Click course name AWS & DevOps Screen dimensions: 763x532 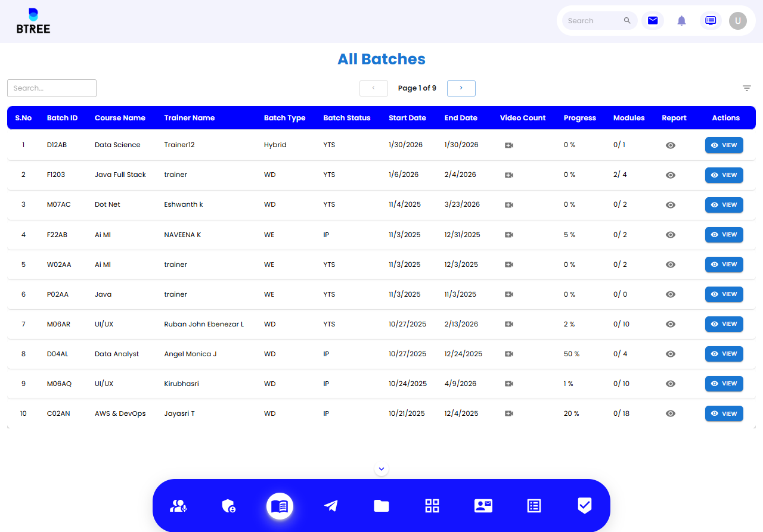(x=120, y=413)
